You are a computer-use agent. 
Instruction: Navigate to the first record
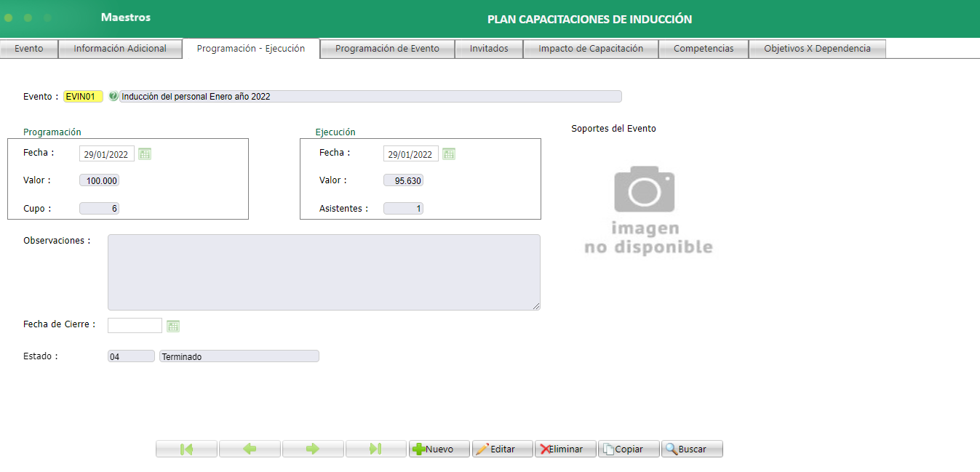pos(186,449)
